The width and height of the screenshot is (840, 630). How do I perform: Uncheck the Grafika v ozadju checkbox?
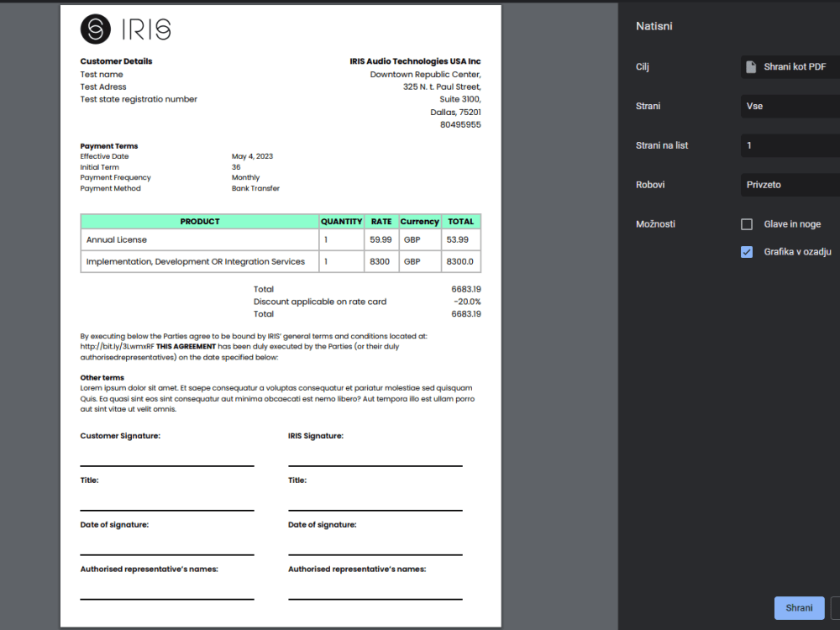pyautogui.click(x=746, y=252)
